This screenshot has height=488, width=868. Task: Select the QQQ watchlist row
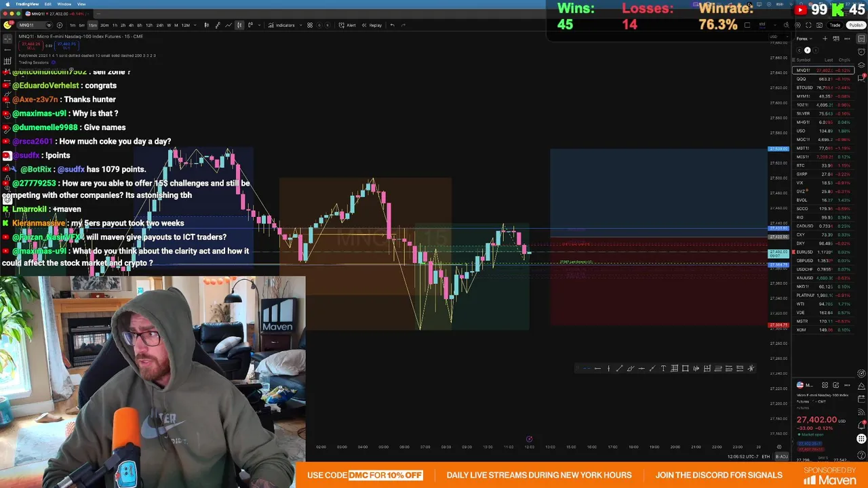coord(823,79)
